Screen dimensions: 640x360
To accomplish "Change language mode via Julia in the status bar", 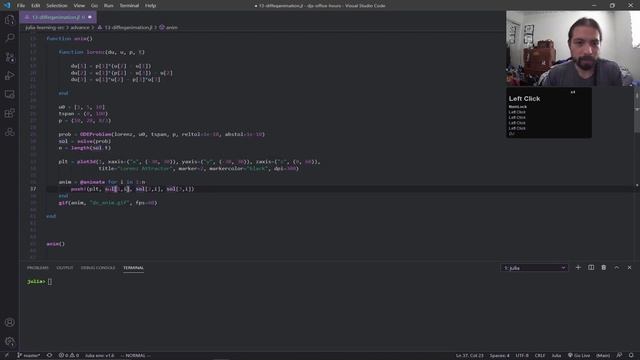I will click(556, 356).
